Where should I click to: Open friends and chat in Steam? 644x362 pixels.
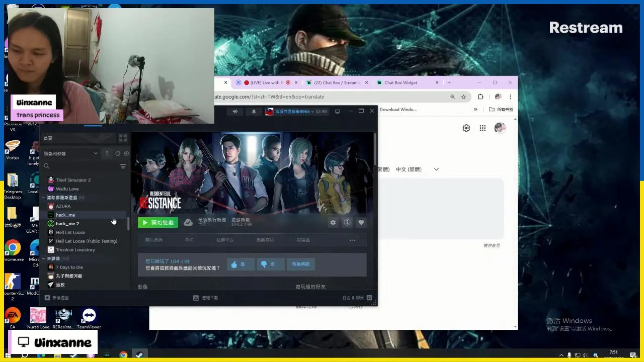click(x=357, y=298)
